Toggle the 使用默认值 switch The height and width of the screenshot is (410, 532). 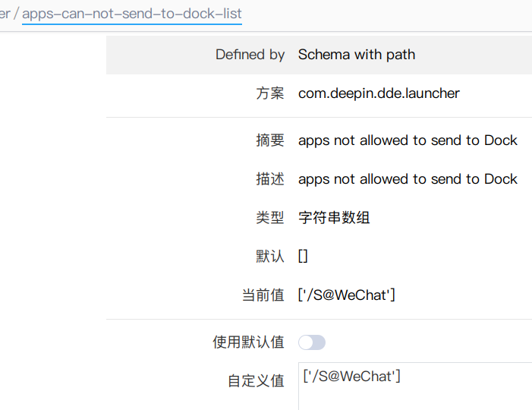point(312,342)
